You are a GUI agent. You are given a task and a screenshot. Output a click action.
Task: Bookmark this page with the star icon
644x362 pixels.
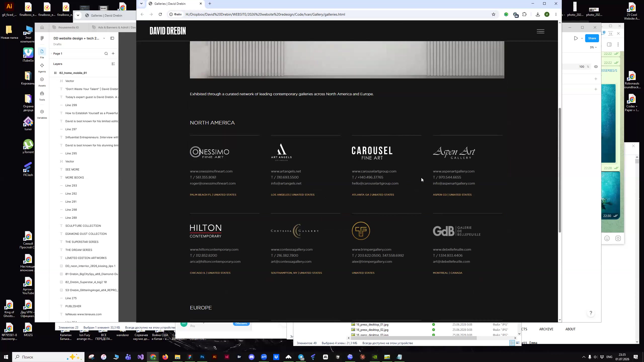tap(493, 14)
